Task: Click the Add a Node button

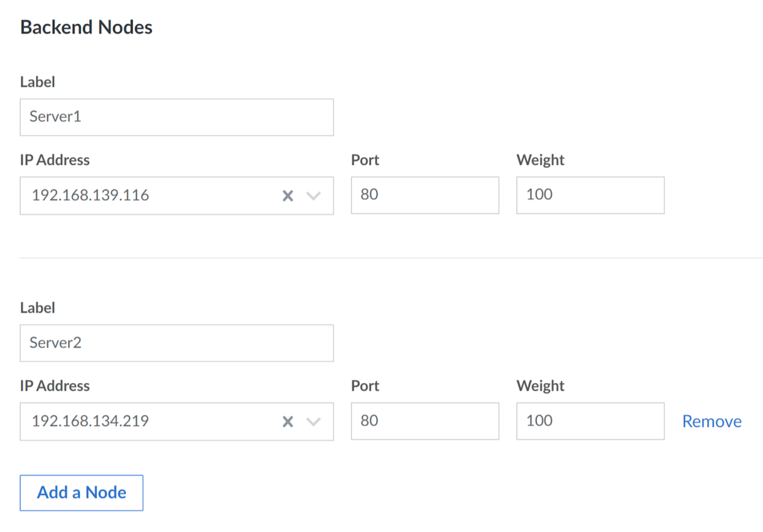Action: (x=81, y=493)
